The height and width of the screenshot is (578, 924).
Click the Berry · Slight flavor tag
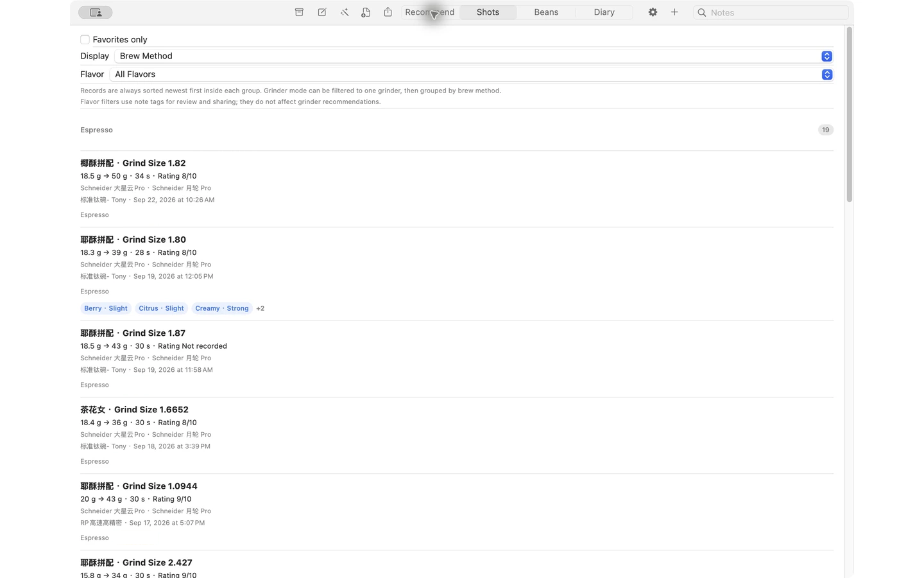(x=106, y=308)
